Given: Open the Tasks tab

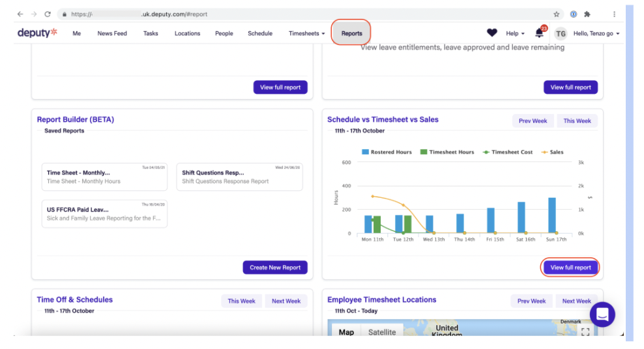Looking at the screenshot, I should pos(151,33).
